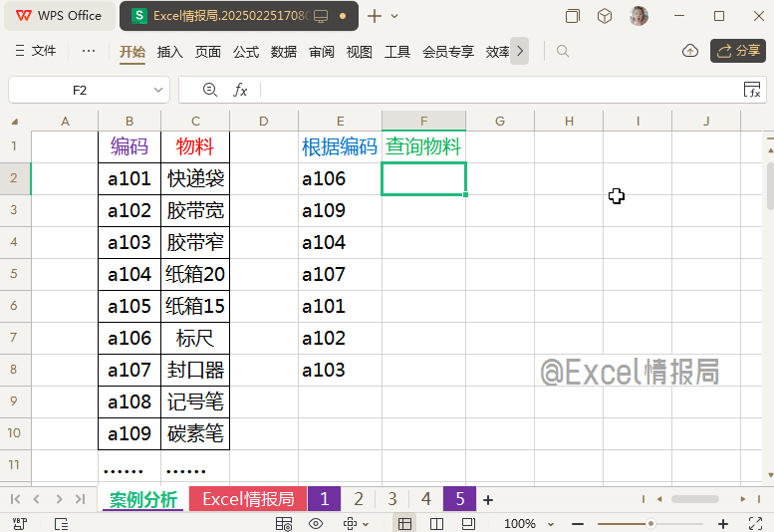The width and height of the screenshot is (774, 532).
Task: Go to first sheet navigation arrow
Action: [15, 499]
